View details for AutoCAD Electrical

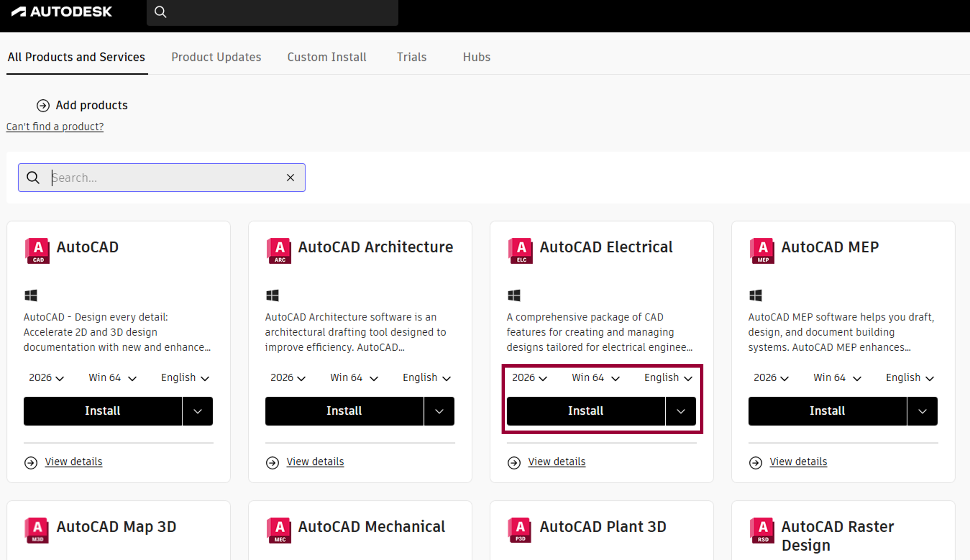click(557, 461)
